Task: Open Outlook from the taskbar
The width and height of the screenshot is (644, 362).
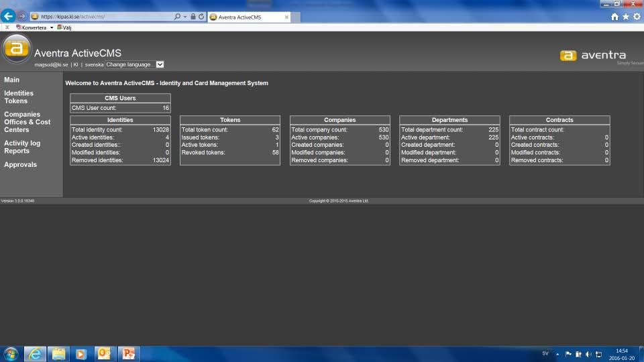Action: [x=105, y=354]
